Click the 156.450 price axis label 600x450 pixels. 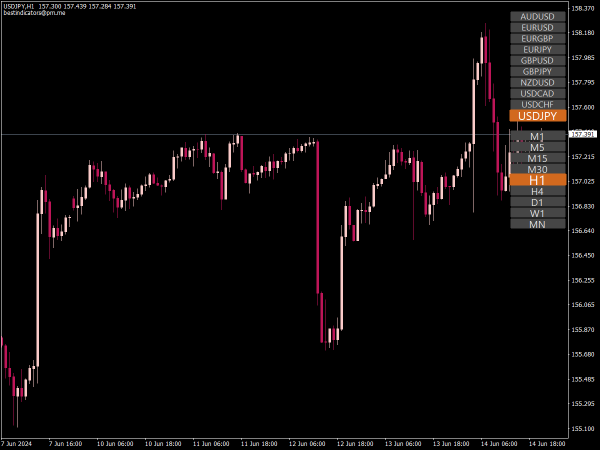(x=582, y=256)
